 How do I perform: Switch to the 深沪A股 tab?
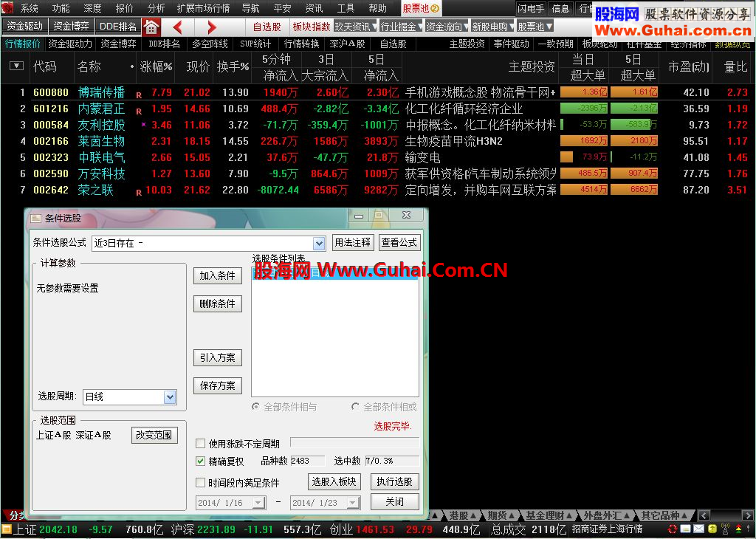click(347, 44)
